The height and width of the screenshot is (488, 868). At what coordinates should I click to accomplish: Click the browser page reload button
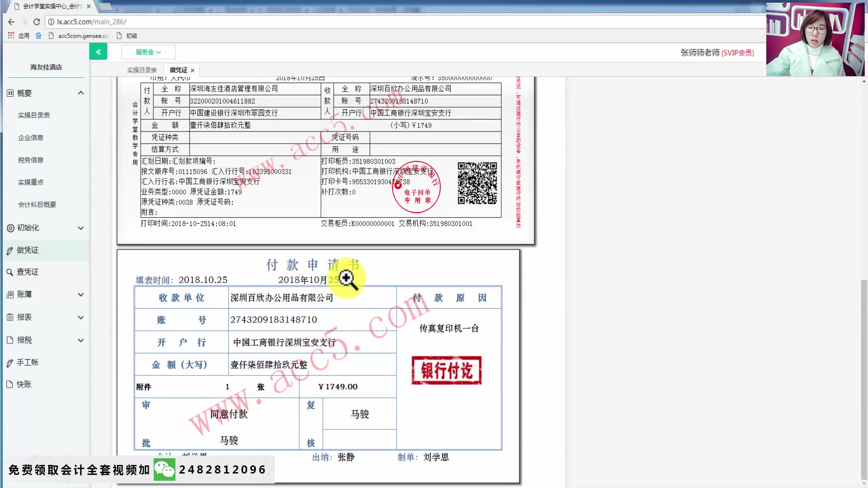click(x=37, y=21)
